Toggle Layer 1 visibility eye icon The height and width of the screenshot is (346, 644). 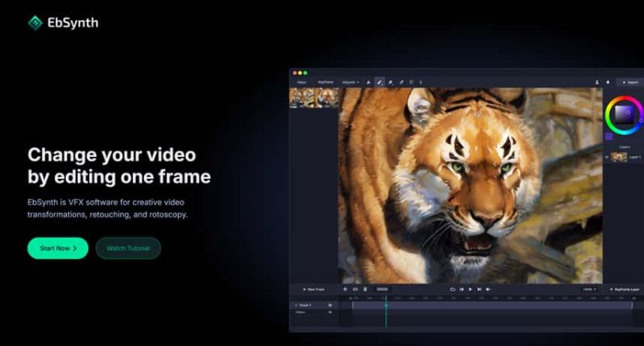pyautogui.click(x=606, y=158)
